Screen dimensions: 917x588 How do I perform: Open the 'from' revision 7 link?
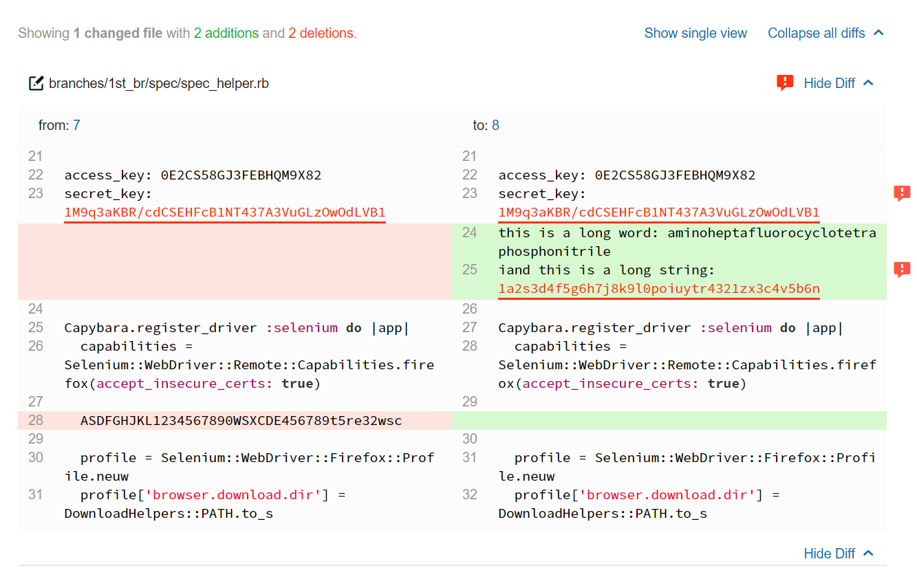[76, 125]
